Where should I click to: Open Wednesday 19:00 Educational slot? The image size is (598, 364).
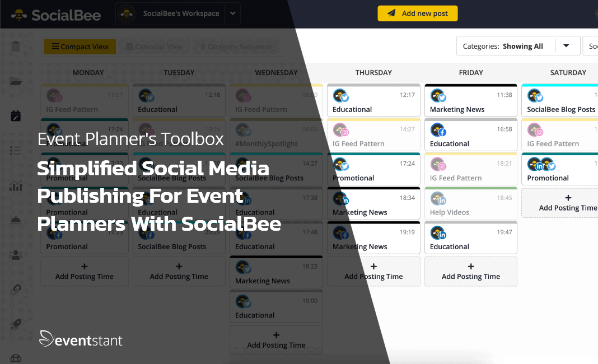276,307
